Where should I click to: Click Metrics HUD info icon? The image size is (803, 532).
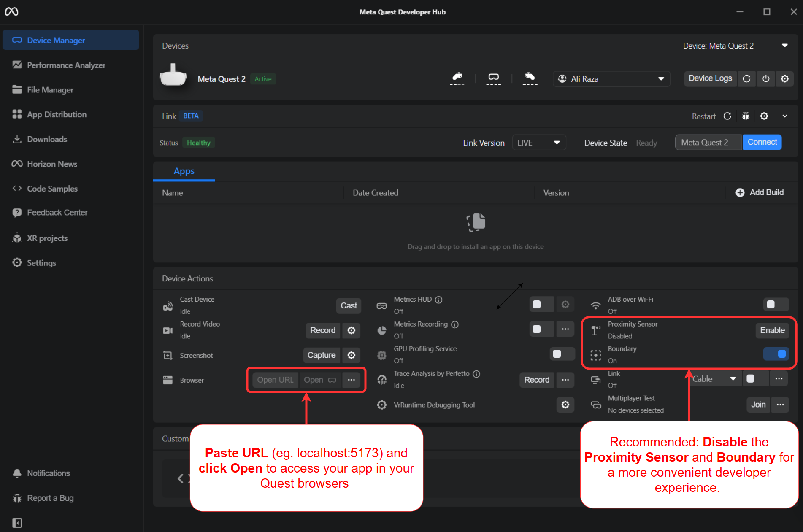[x=439, y=300]
